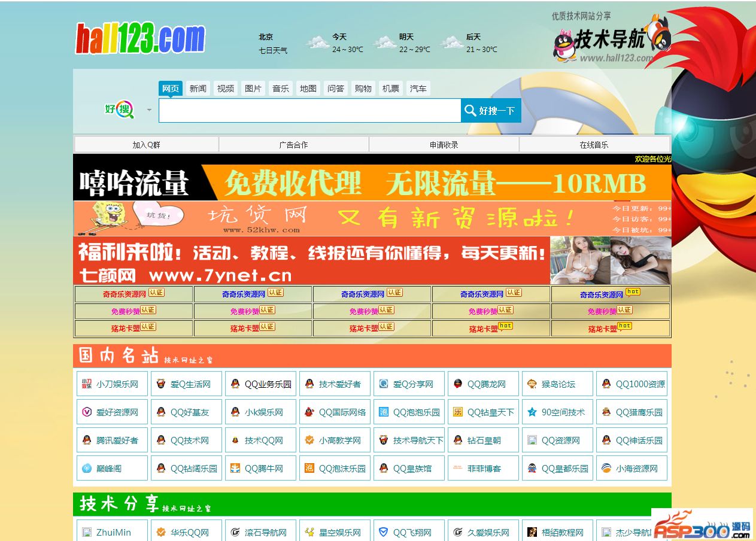Click the 广告合作 button
The width and height of the screenshot is (756, 541).
[x=294, y=145]
